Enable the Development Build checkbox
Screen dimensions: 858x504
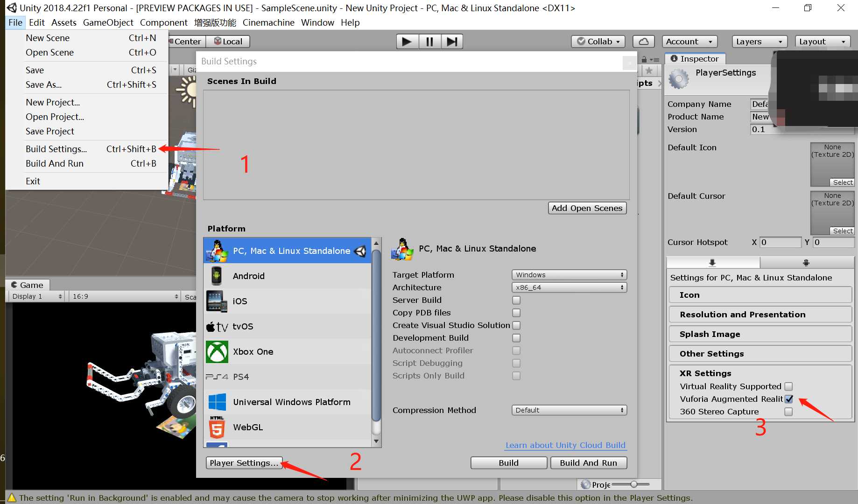516,338
